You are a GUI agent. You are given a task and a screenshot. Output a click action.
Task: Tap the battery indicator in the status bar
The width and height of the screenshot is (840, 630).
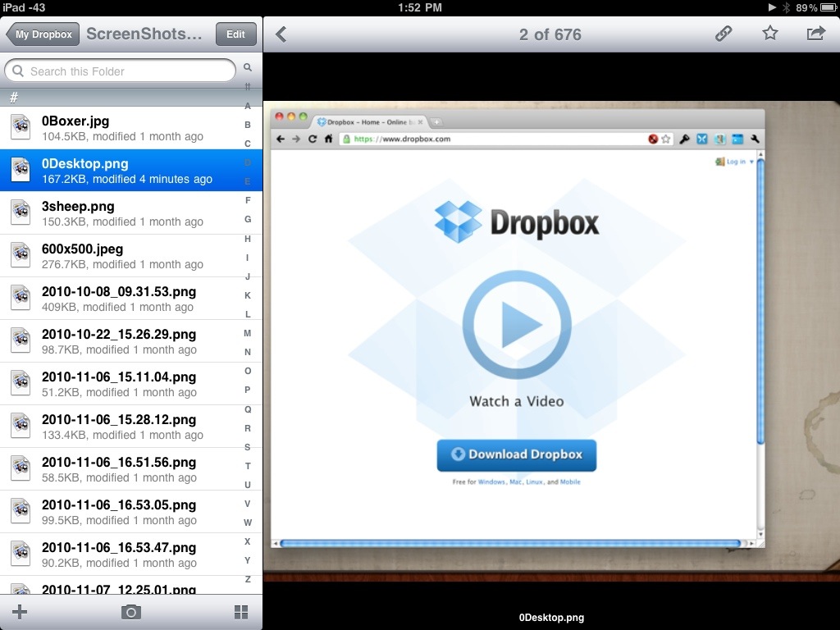point(827,7)
